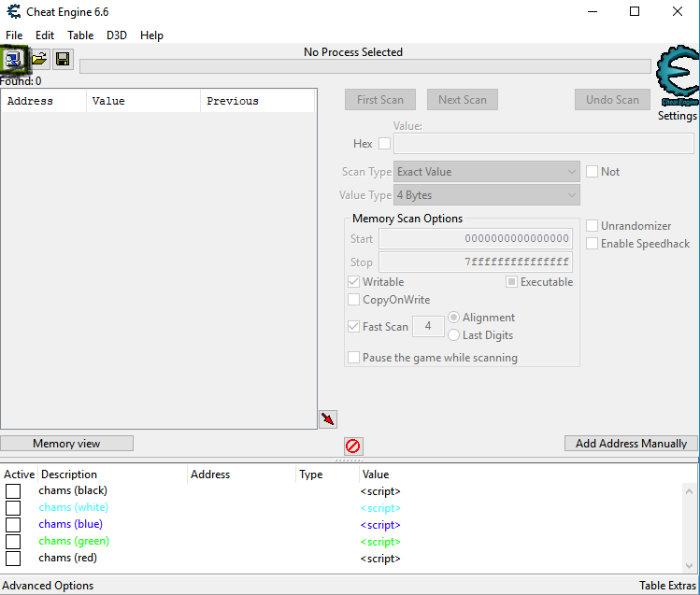The height and width of the screenshot is (595, 700).
Task: Open the Table menu
Action: 80,35
